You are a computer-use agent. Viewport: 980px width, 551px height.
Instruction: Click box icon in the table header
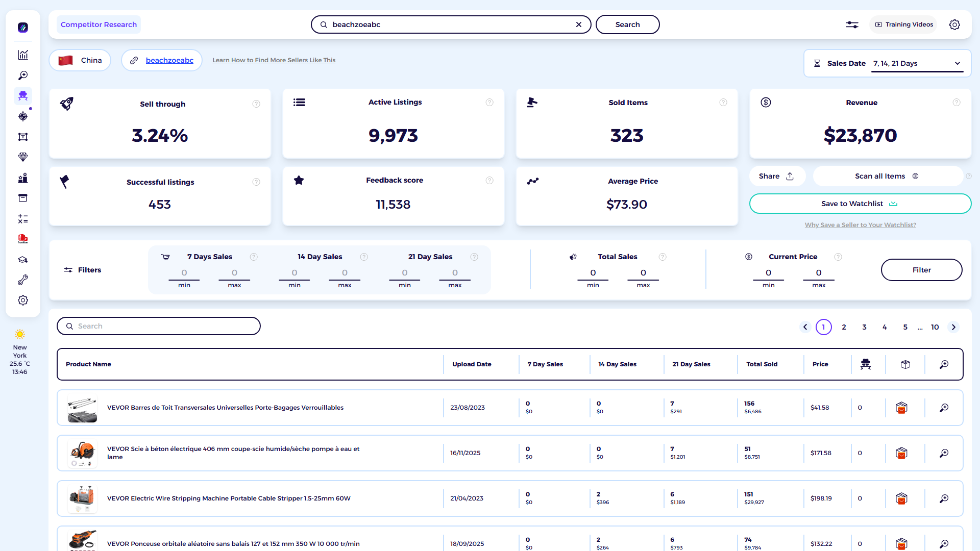point(905,364)
